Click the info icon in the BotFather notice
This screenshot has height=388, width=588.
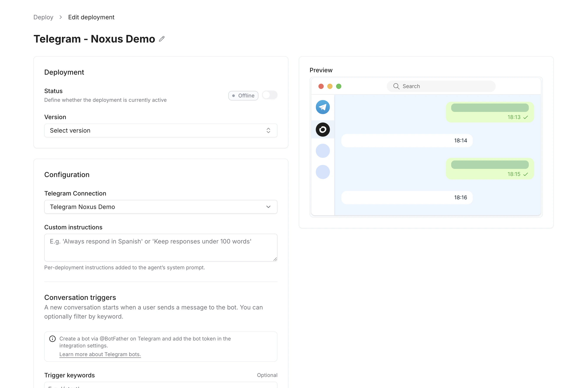point(52,339)
